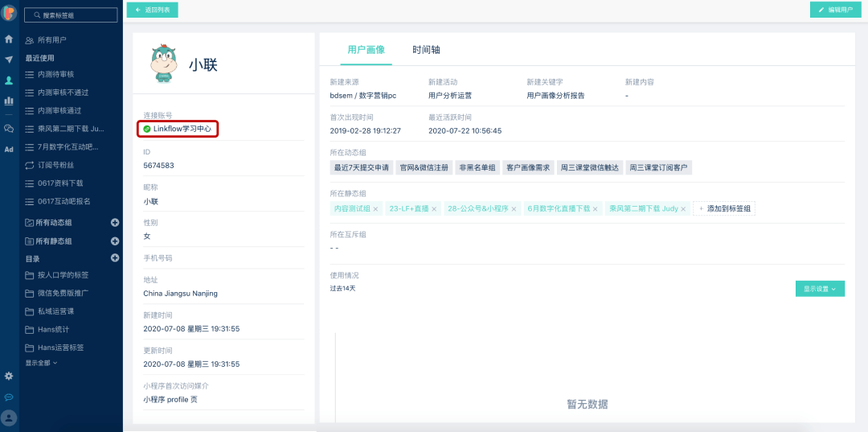Remove the 内容测试组 tag

[x=375, y=209]
